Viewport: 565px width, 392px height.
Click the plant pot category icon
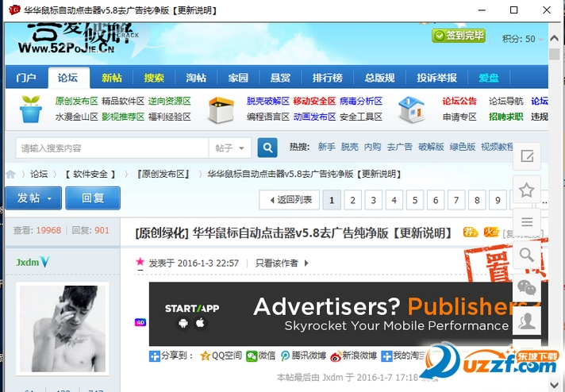(31, 109)
